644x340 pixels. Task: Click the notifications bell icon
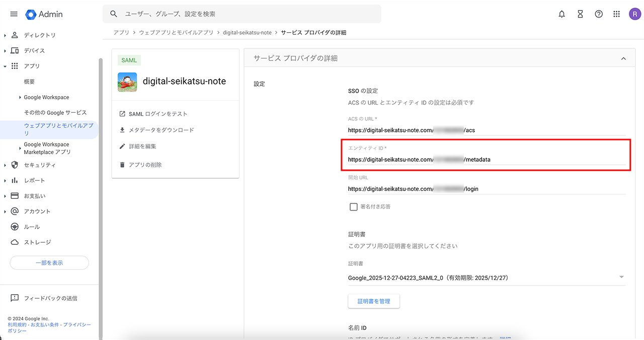point(562,14)
